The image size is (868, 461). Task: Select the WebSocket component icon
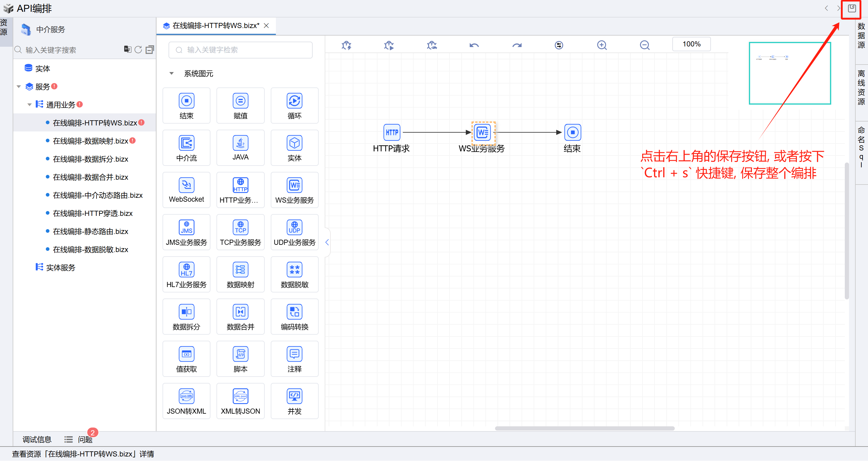186,185
